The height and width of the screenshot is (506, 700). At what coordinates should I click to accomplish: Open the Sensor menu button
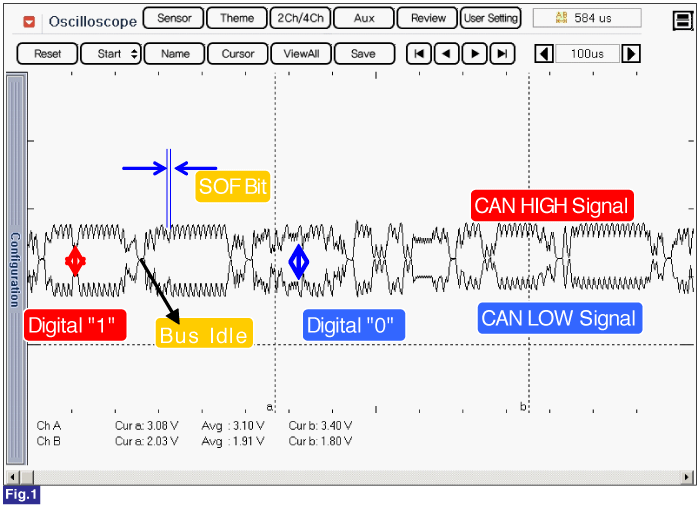tap(174, 18)
